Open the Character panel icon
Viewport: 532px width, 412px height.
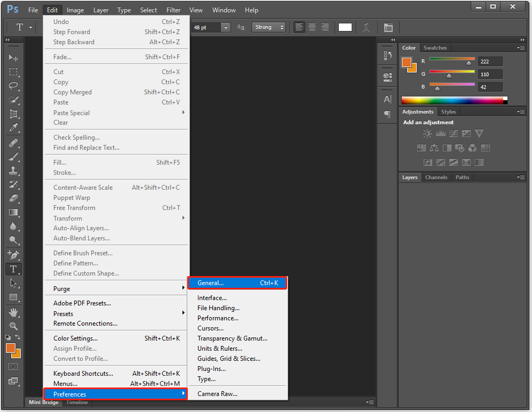387,99
